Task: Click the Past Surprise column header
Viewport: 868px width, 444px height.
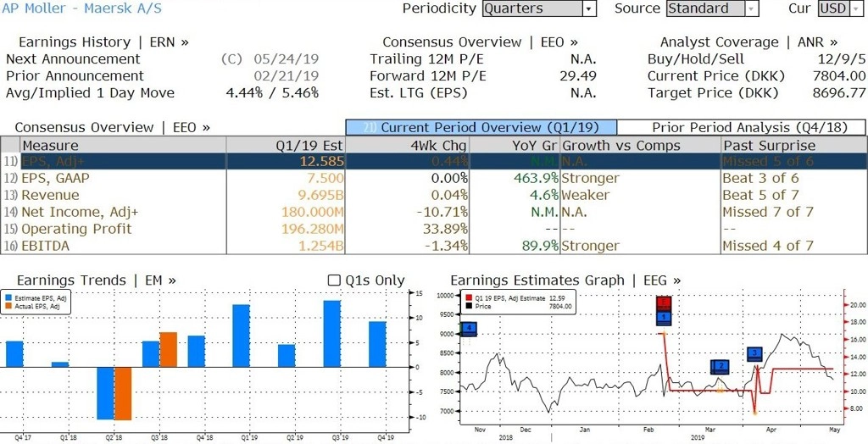Action: coord(793,146)
